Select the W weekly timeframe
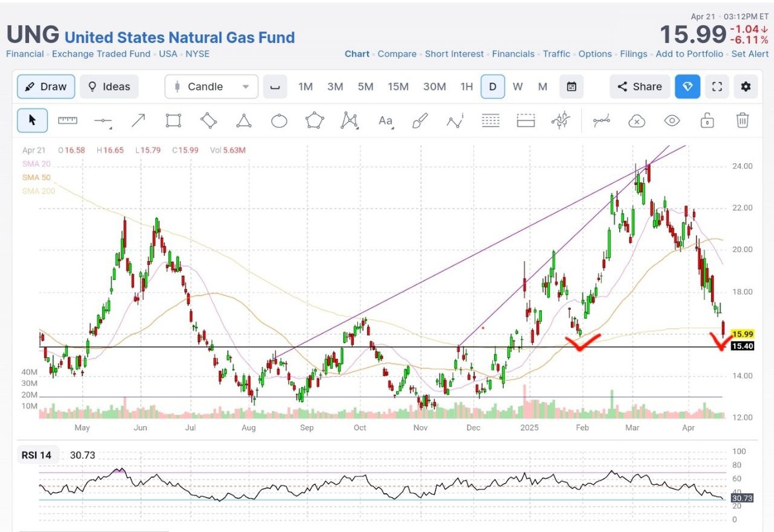Image resolution: width=774 pixels, height=532 pixels. click(x=518, y=86)
